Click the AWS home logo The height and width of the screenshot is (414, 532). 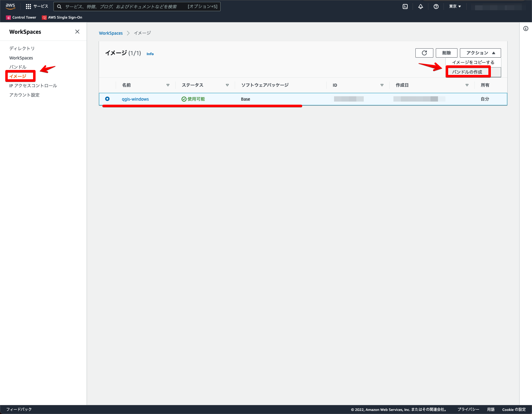pyautogui.click(x=10, y=6)
